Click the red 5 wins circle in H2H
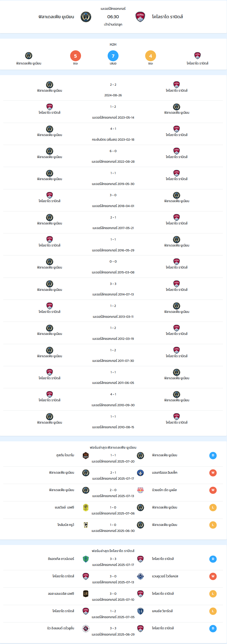Screen dimensions: 227x644 [x=76, y=56]
